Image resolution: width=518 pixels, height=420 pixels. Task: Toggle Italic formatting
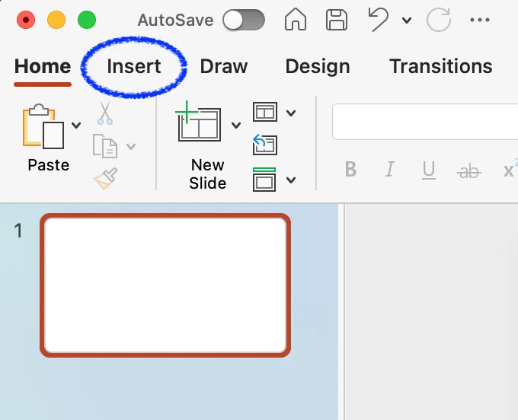(x=390, y=169)
